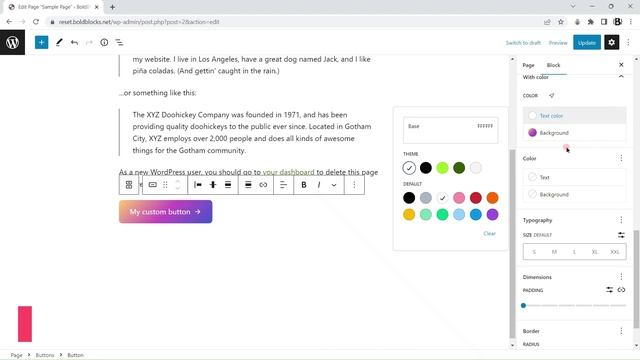640x360 pixels.
Task: Select the parent Buttons block icon
Action: pos(129,185)
